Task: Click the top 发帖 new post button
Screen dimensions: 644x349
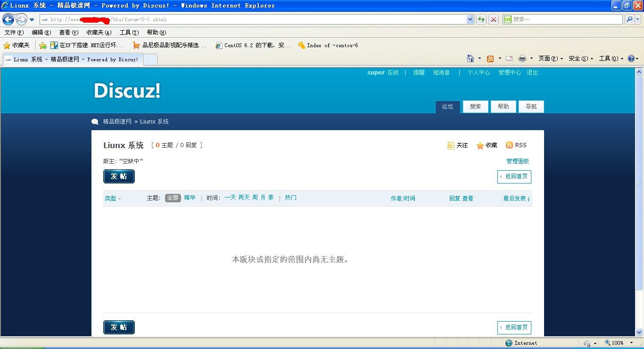Action: click(x=119, y=176)
